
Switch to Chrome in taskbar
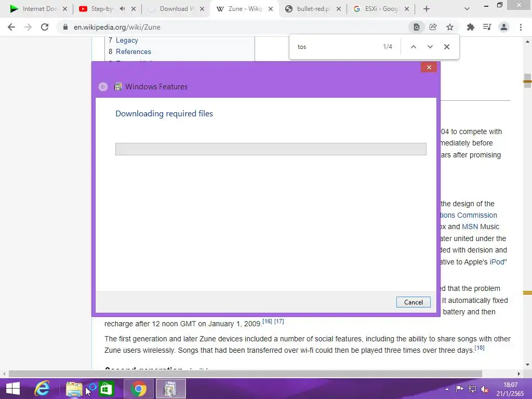coord(138,389)
